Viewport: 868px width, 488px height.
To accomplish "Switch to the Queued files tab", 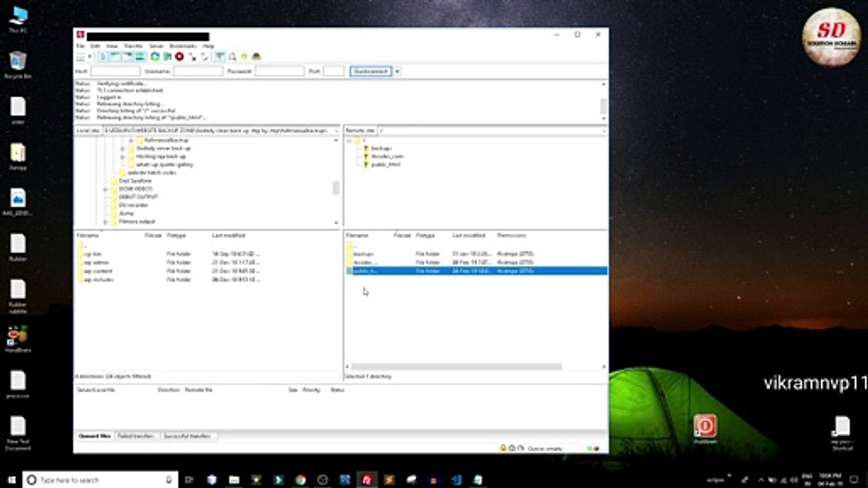I will [x=94, y=436].
